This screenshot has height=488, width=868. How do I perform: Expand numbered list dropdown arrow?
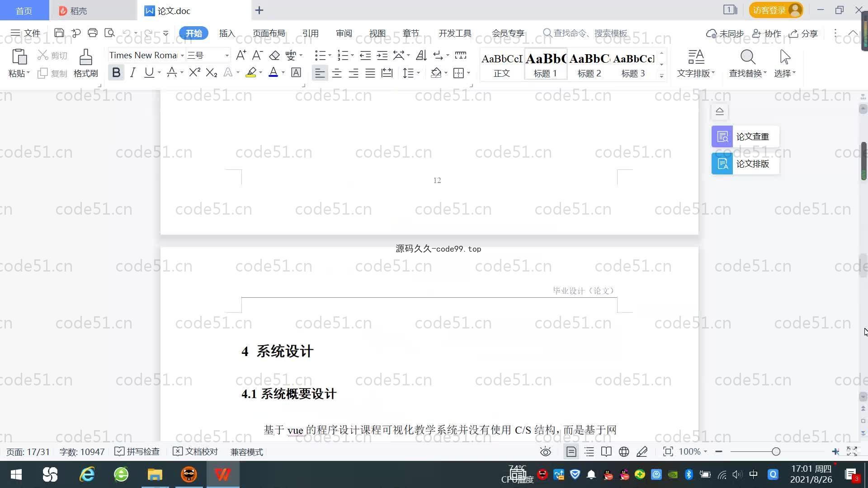pos(352,56)
